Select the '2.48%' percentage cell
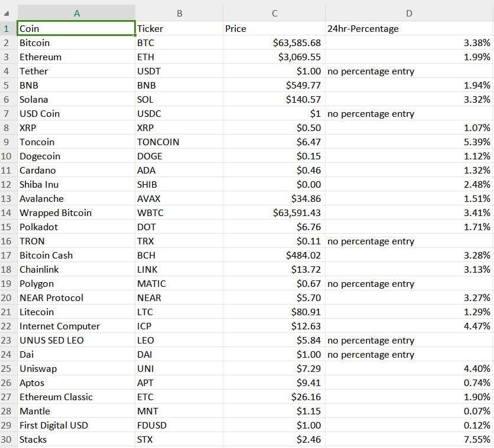The width and height of the screenshot is (494, 448). point(409,184)
